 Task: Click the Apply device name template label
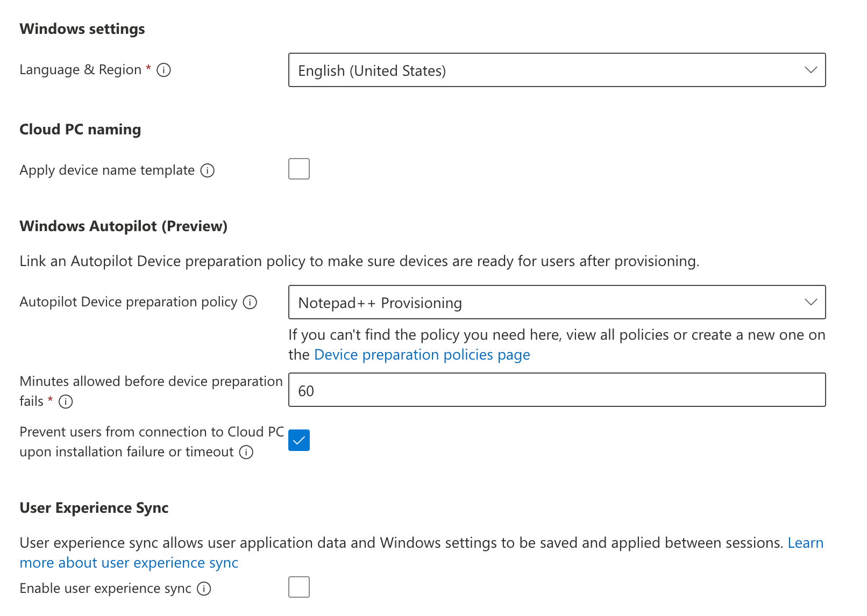[x=107, y=170]
